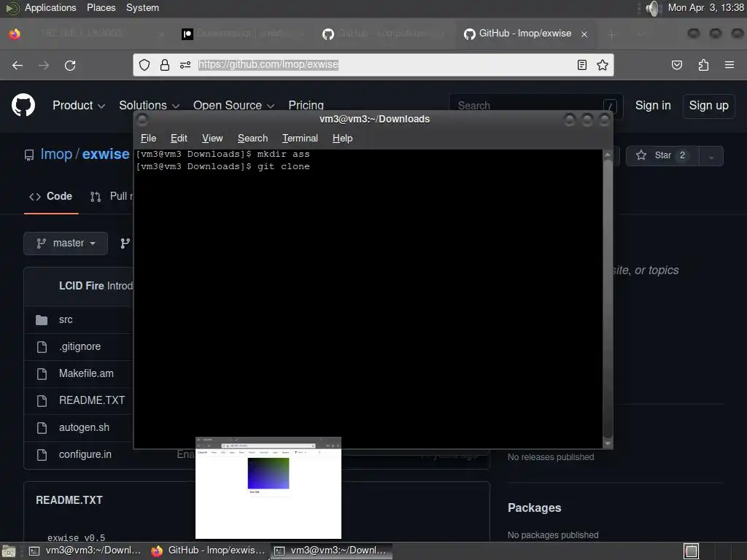Open the master branch selector
Screen dimensions: 747x560
click(66, 244)
